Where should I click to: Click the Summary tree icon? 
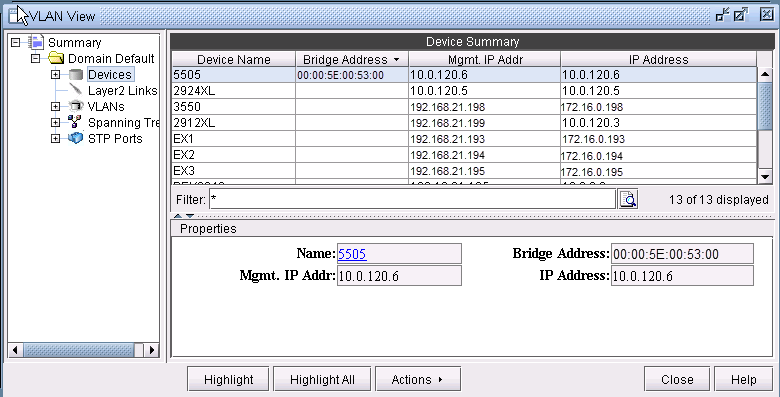[x=36, y=42]
